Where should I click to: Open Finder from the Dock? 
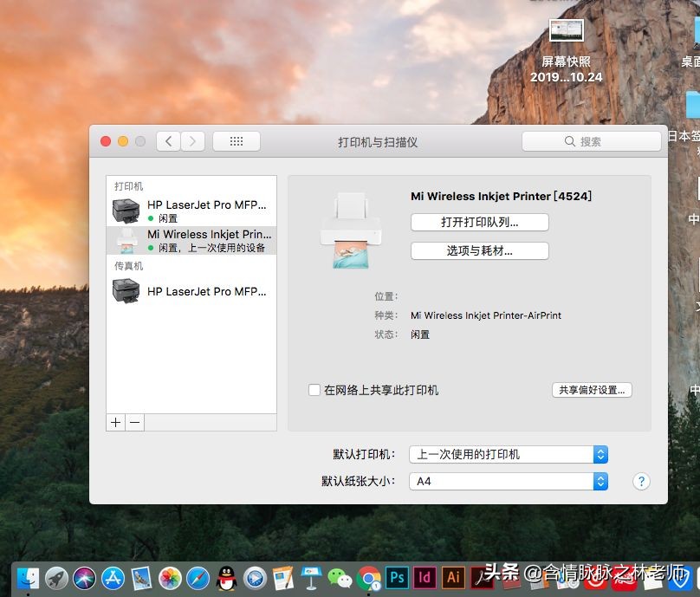28,578
